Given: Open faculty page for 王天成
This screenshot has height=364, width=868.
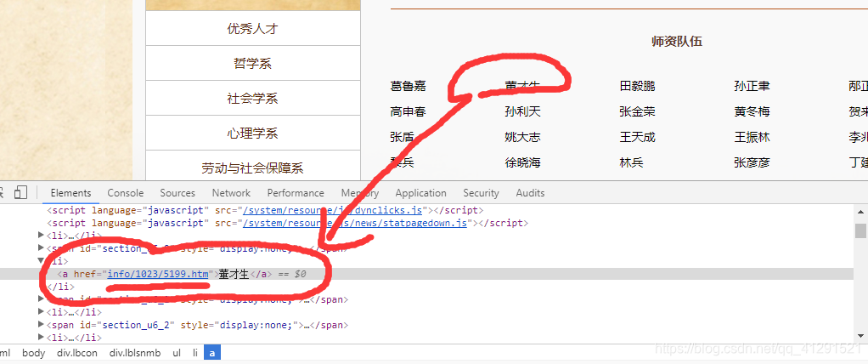Looking at the screenshot, I should 638,137.
